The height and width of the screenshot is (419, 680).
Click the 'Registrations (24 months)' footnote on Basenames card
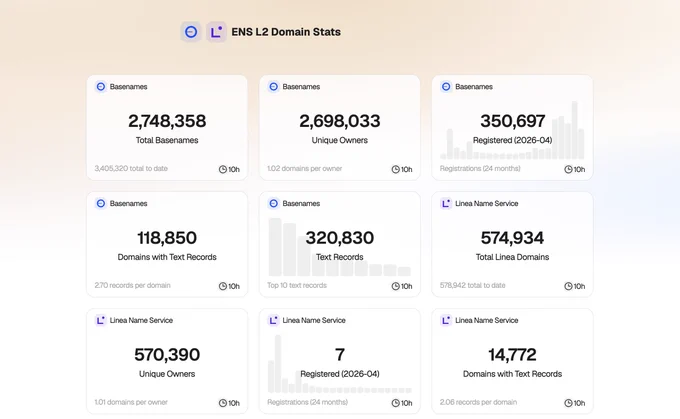[x=480, y=168]
